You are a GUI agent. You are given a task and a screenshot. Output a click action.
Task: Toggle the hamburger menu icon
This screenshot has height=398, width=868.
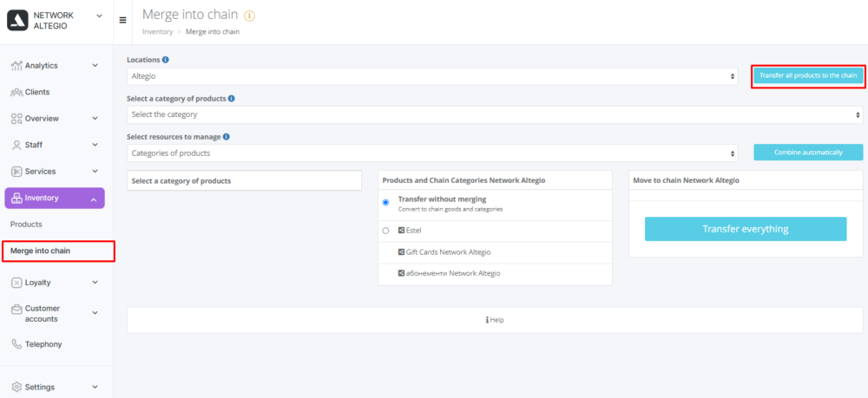pyautogui.click(x=123, y=21)
